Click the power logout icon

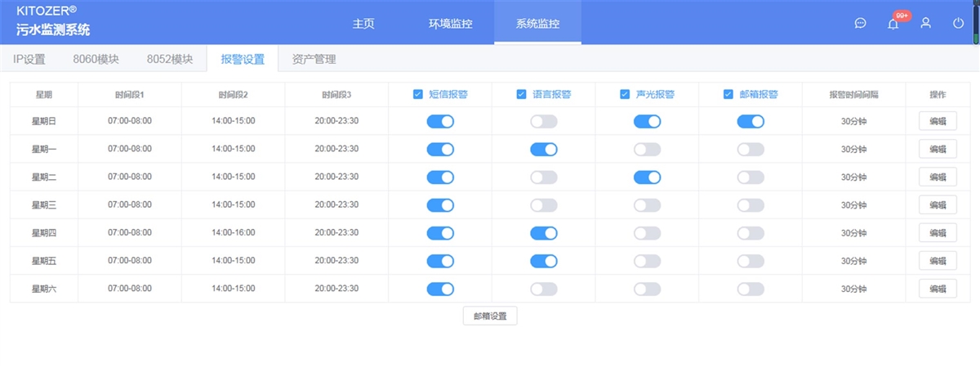point(958,23)
